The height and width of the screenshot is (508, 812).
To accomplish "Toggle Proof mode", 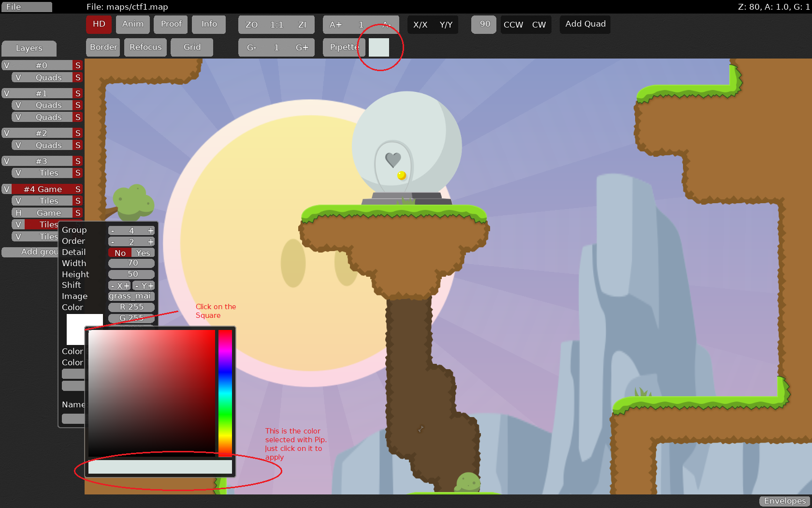I will [x=171, y=24].
